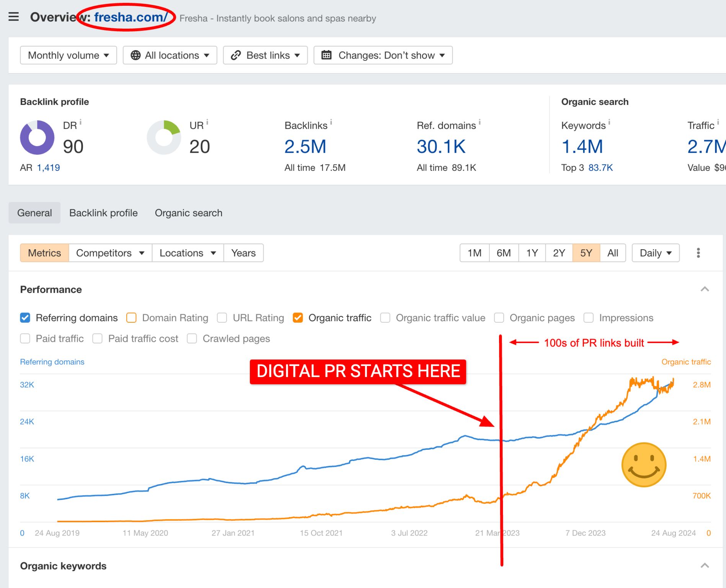Open the chart options three-dot menu
The height and width of the screenshot is (588, 726).
[x=698, y=253]
